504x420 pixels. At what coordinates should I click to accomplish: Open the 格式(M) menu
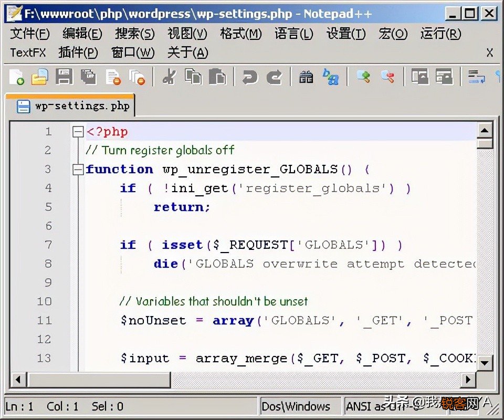tap(241, 34)
